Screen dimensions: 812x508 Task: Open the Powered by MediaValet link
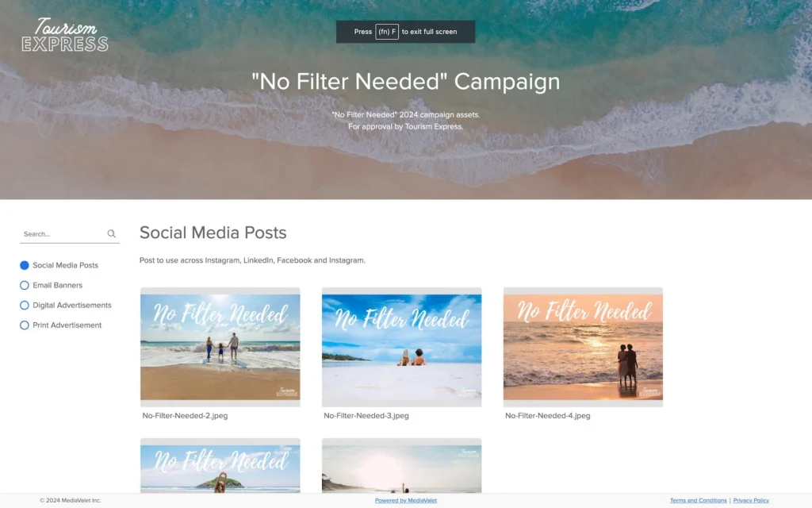pyautogui.click(x=405, y=500)
